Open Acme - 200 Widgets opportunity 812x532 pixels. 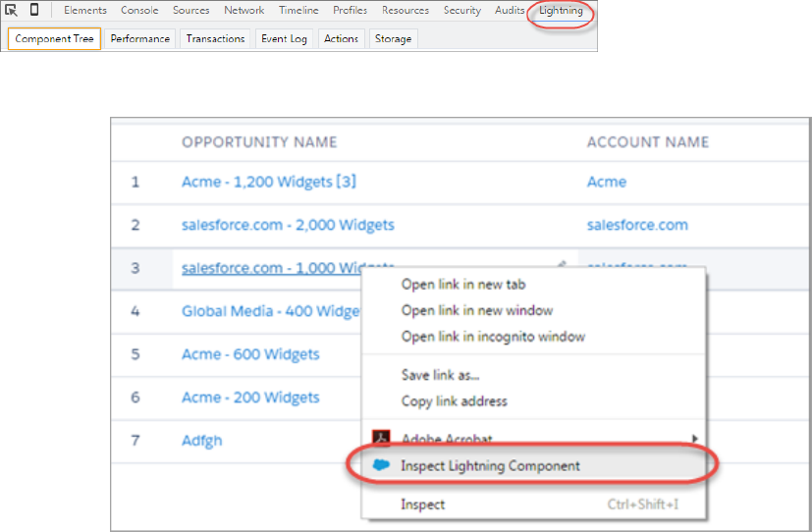tap(250, 398)
